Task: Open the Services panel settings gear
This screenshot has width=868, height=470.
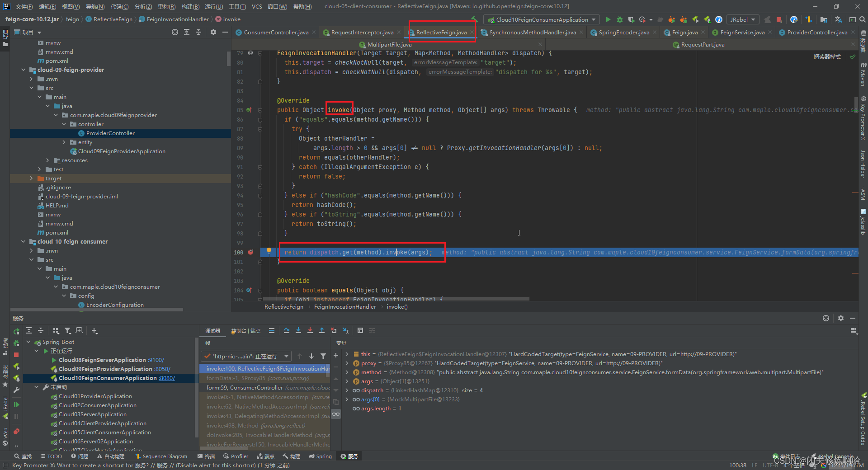Action: point(841,318)
